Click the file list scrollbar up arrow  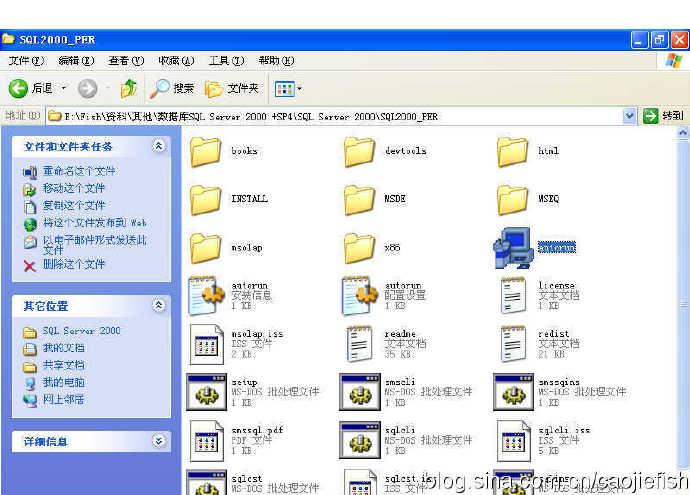coord(683,132)
